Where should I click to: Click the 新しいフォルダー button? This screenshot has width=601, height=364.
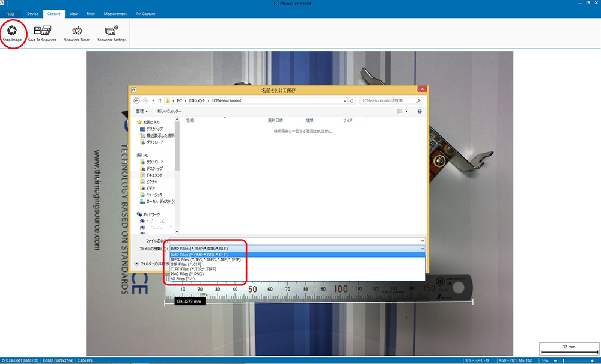(169, 111)
